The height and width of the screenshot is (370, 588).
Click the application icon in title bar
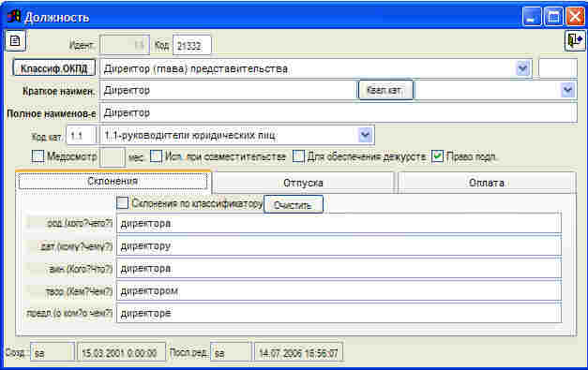pos(13,17)
